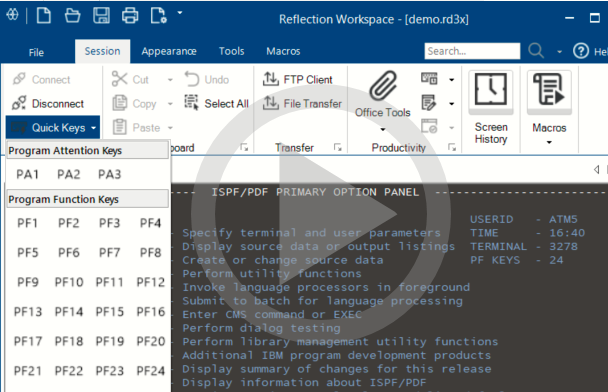Click the Select All icon

191,103
